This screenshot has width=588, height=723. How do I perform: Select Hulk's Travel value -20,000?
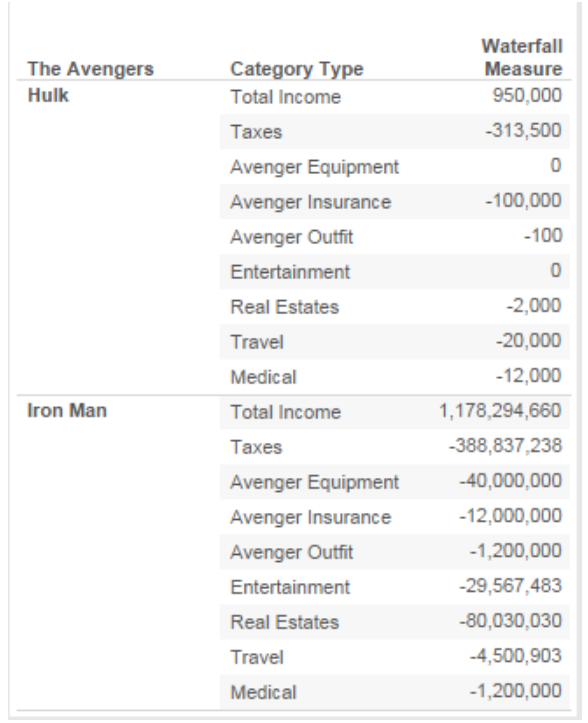coord(529,341)
